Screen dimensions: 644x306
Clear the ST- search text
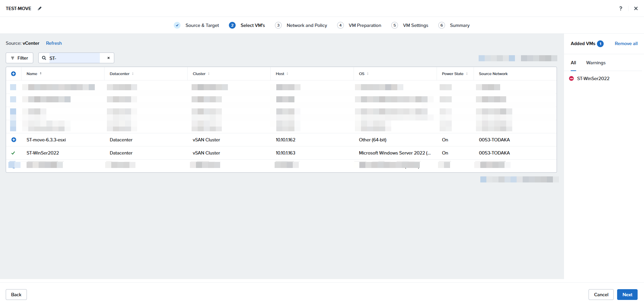click(109, 58)
